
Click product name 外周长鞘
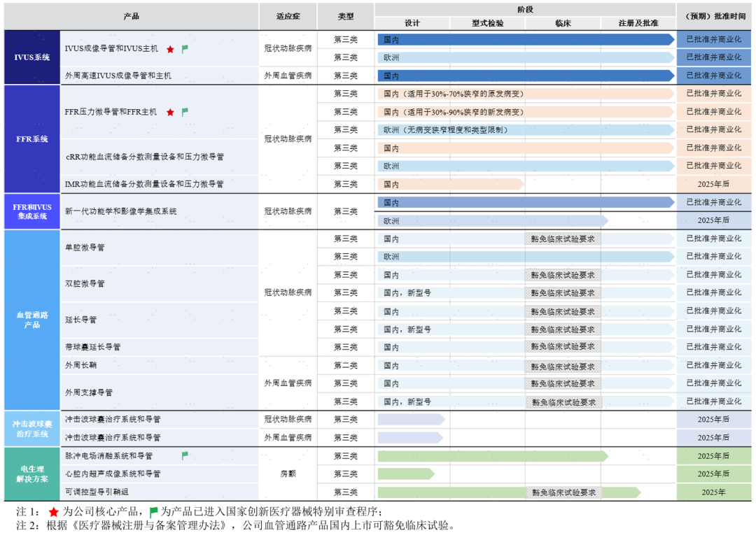[81, 365]
